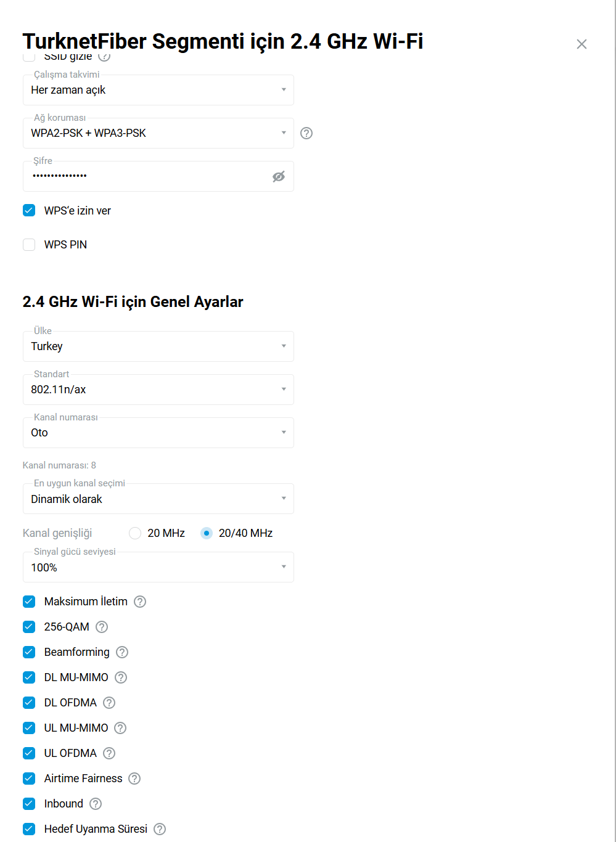The width and height of the screenshot is (616, 842).
Task: Open Çalışma takvimi dropdown
Action: pyautogui.click(x=158, y=90)
